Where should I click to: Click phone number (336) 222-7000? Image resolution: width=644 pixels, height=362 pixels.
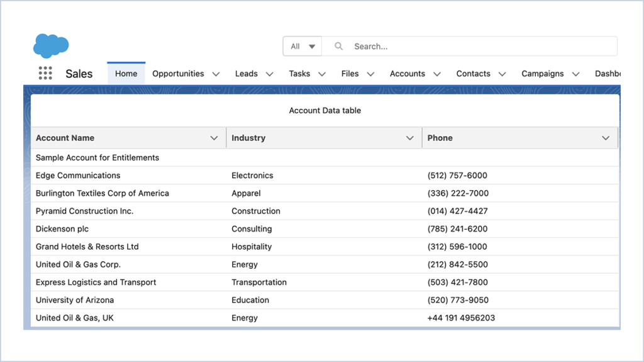pyautogui.click(x=458, y=193)
